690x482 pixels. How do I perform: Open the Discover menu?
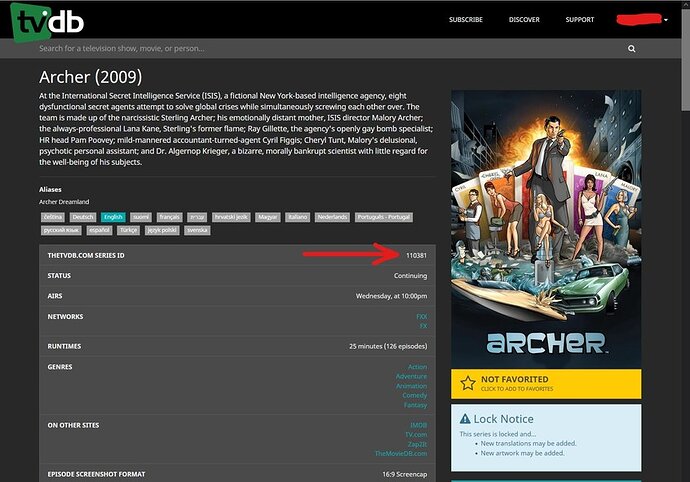pos(524,19)
